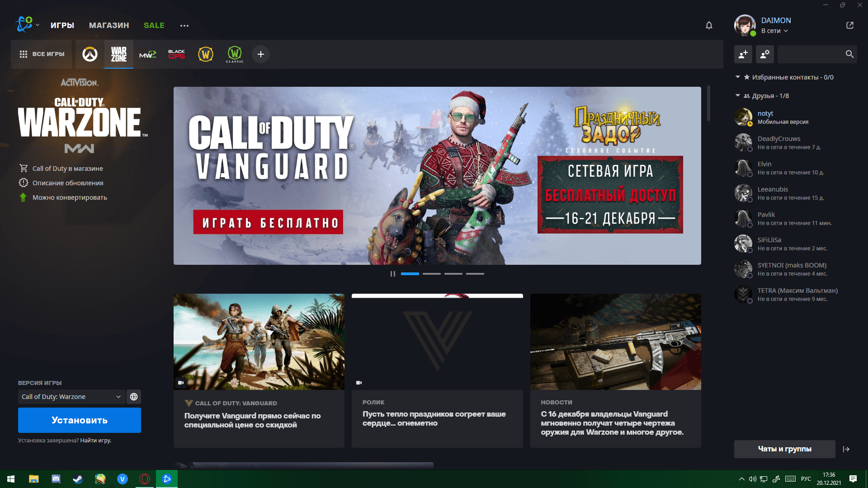Select the Warzone game tab

[119, 54]
